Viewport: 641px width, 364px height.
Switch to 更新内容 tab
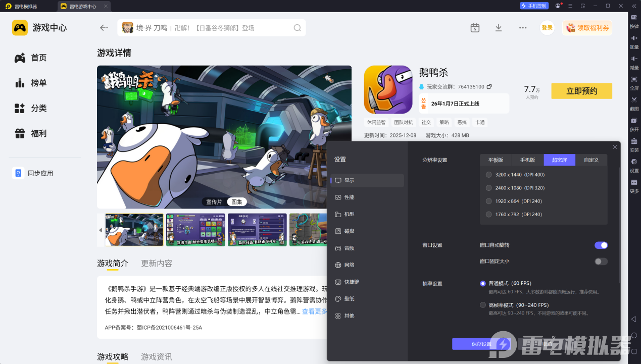(x=157, y=264)
